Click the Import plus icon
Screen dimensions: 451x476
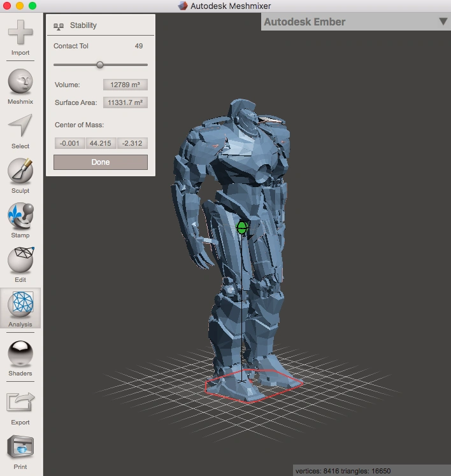[20, 33]
